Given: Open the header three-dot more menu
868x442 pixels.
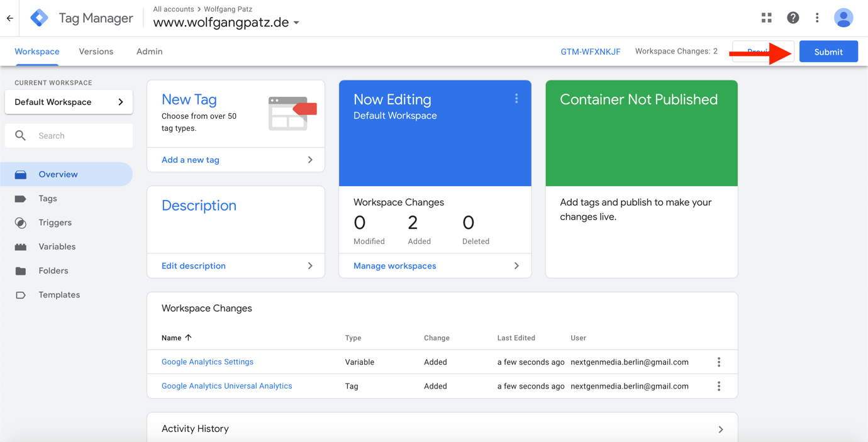Looking at the screenshot, I should click(x=817, y=18).
